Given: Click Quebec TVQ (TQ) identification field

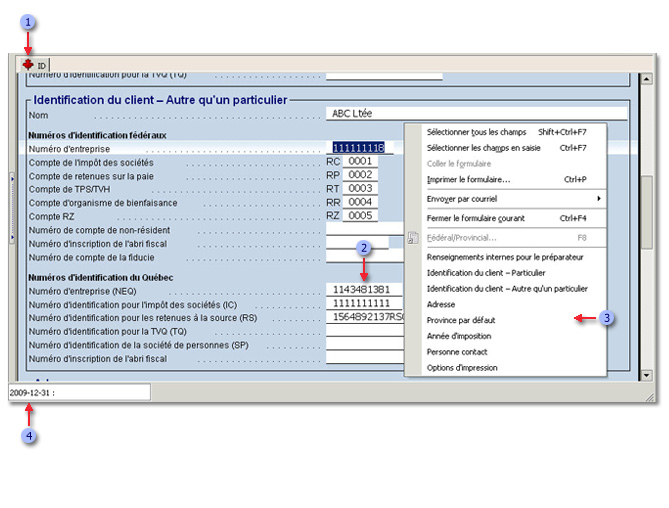Looking at the screenshot, I should point(365,331).
